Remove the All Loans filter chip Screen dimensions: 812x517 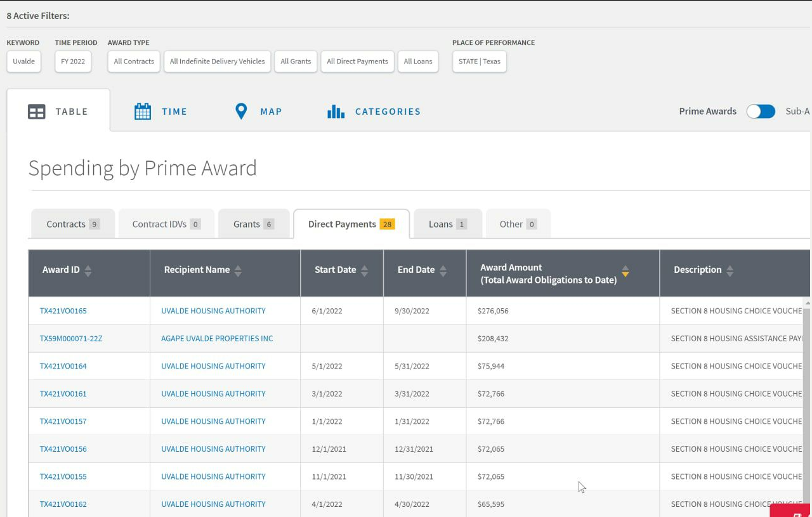pos(418,62)
